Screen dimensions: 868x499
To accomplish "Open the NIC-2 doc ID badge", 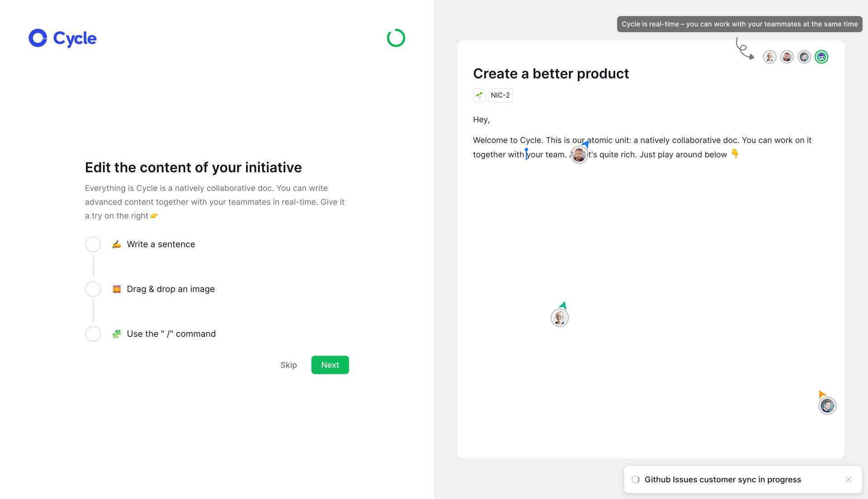I will 500,95.
